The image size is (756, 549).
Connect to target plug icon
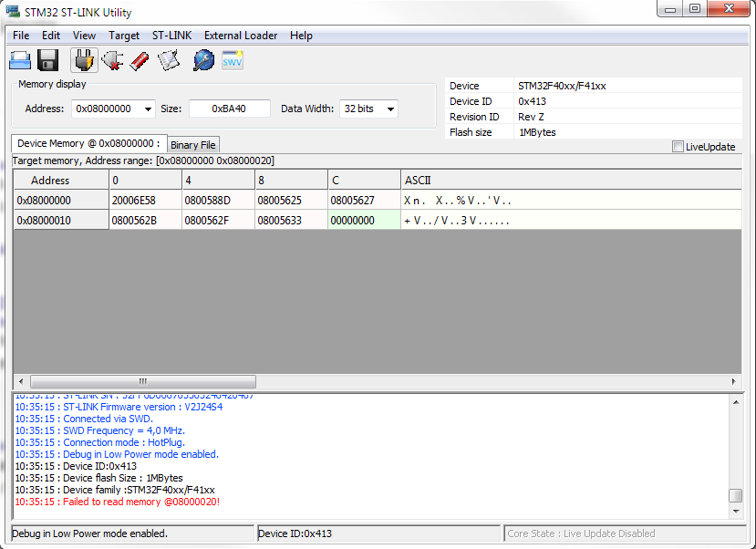coord(84,61)
